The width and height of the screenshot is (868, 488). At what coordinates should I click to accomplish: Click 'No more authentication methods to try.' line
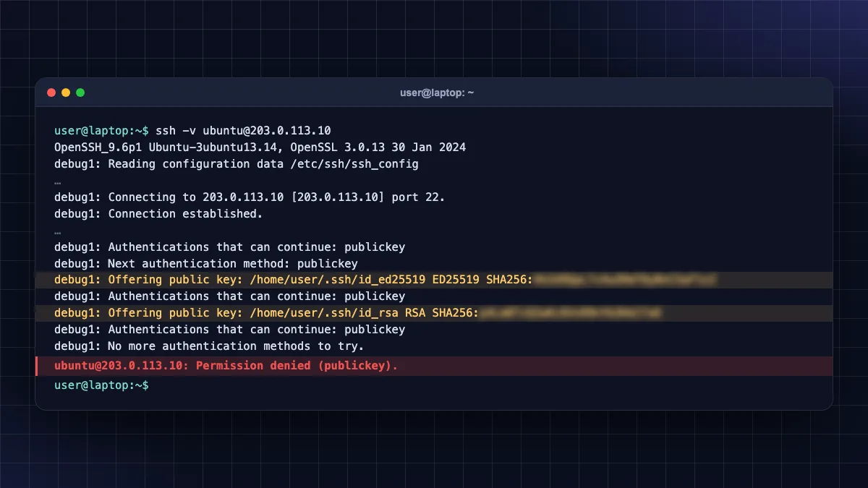click(209, 346)
